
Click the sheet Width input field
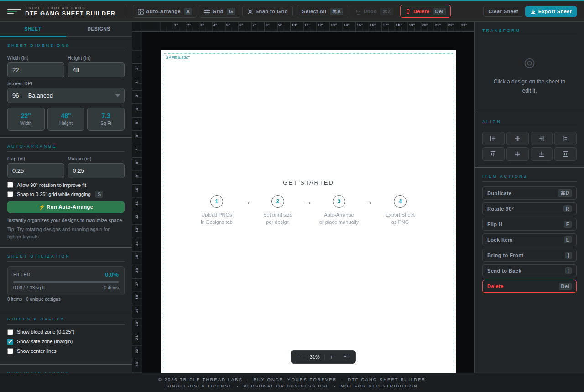(36, 70)
